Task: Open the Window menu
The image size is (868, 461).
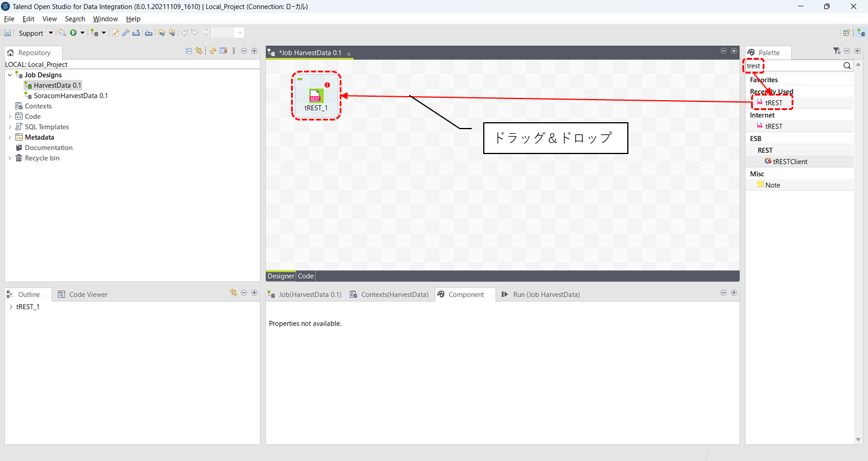Action: pos(105,19)
